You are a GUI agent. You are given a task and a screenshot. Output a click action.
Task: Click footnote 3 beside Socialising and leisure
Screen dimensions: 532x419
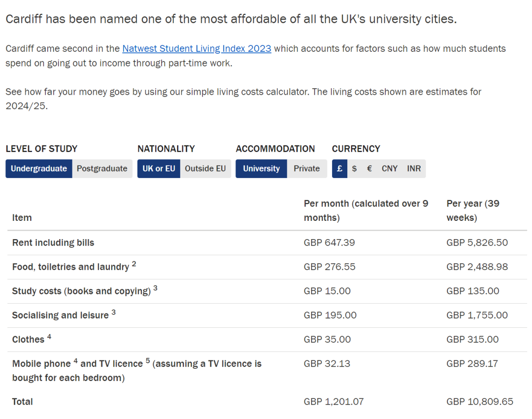[113, 313]
